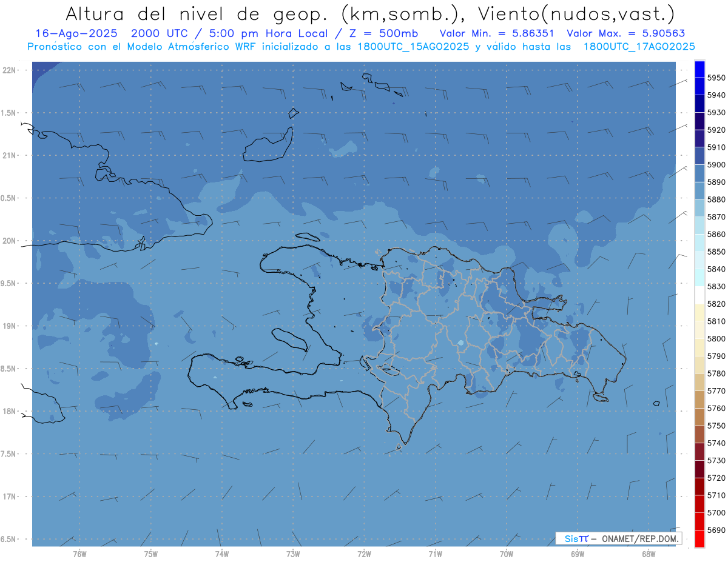Click the '5810' color scale label
The width and height of the screenshot is (728, 562).
click(716, 321)
